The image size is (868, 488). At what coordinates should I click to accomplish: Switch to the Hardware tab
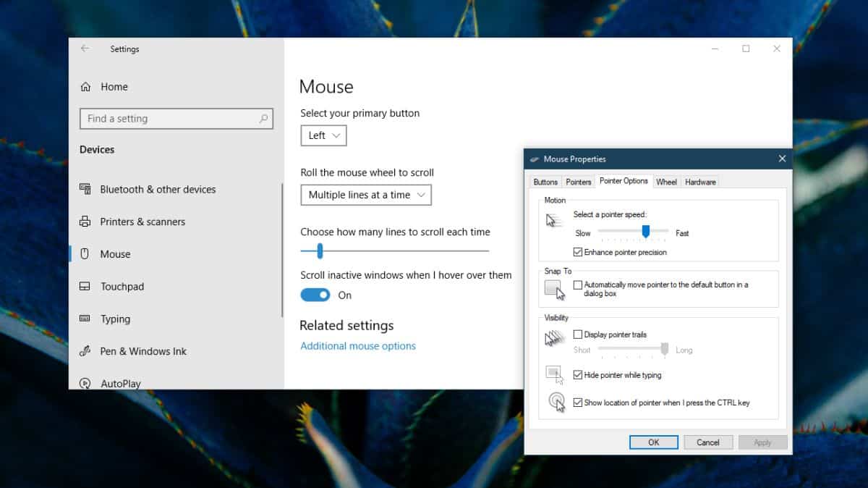coord(700,182)
